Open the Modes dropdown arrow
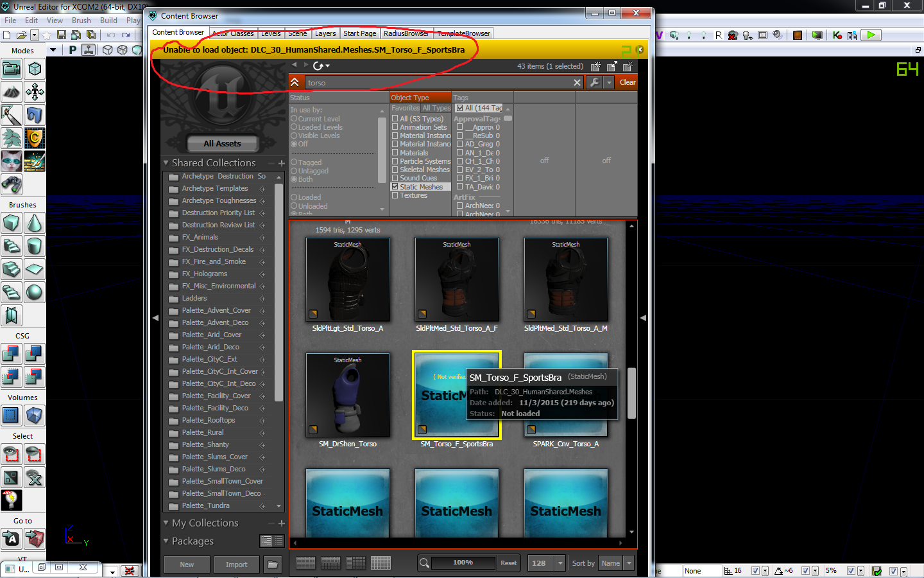924x578 pixels. [53, 50]
